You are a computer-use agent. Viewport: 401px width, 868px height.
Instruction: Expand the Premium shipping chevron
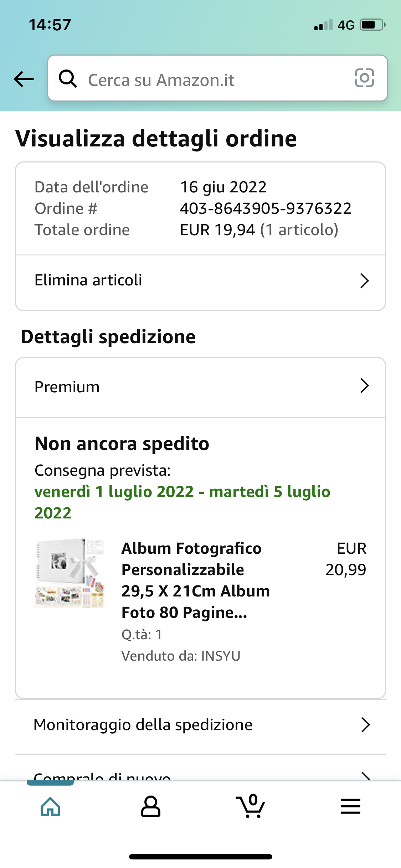364,386
